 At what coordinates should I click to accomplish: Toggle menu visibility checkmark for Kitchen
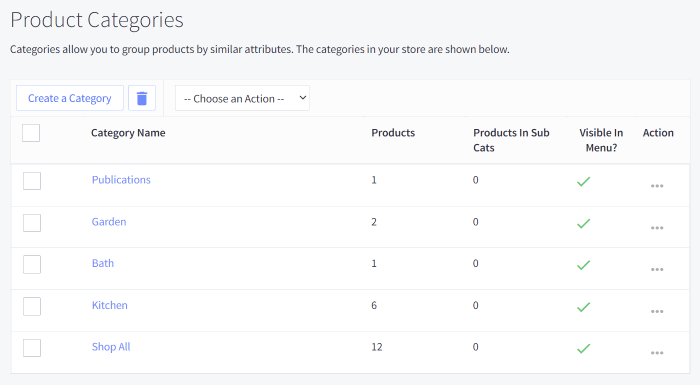click(x=583, y=307)
